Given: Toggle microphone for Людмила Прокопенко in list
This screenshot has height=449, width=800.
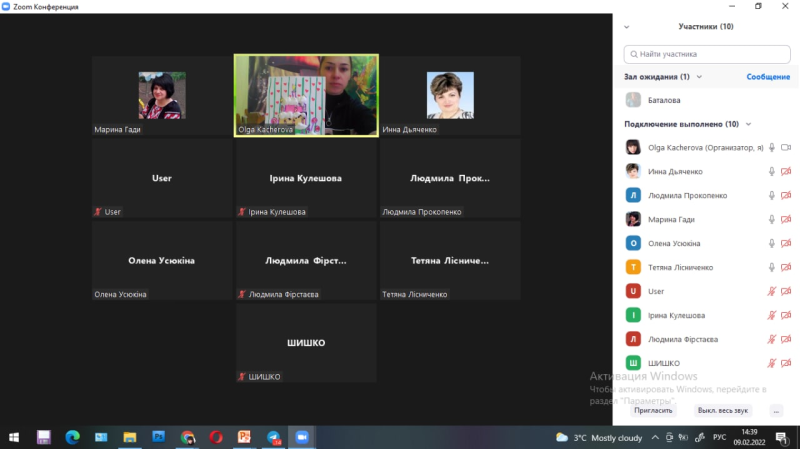Looking at the screenshot, I should (x=771, y=195).
